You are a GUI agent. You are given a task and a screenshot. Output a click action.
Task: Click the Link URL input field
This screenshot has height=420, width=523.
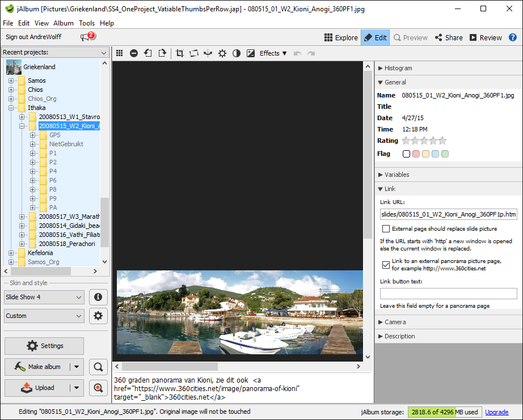pos(449,214)
